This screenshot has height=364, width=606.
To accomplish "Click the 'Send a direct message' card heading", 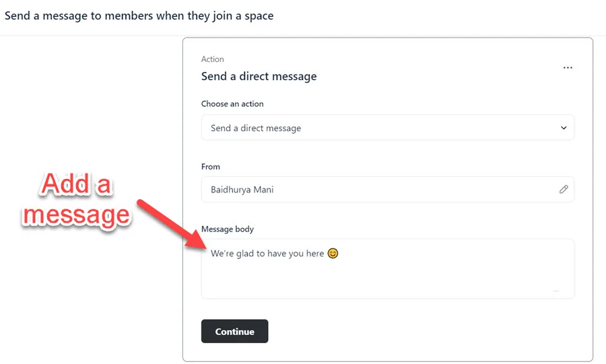I will [259, 76].
